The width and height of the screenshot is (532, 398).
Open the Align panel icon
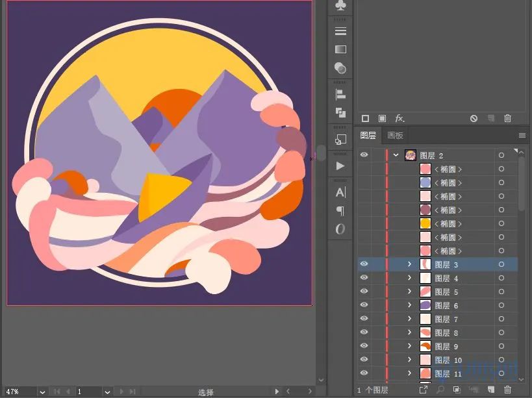(x=340, y=94)
